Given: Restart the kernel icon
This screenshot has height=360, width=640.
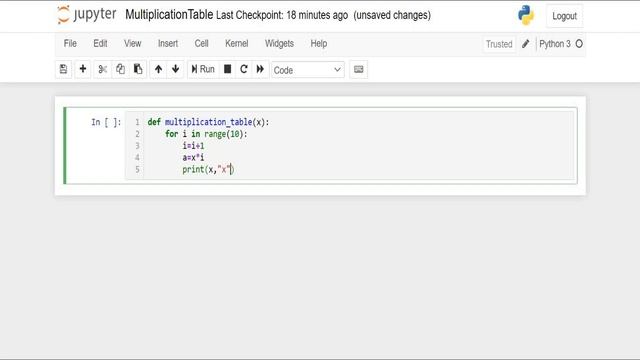Looking at the screenshot, I should click(x=244, y=69).
